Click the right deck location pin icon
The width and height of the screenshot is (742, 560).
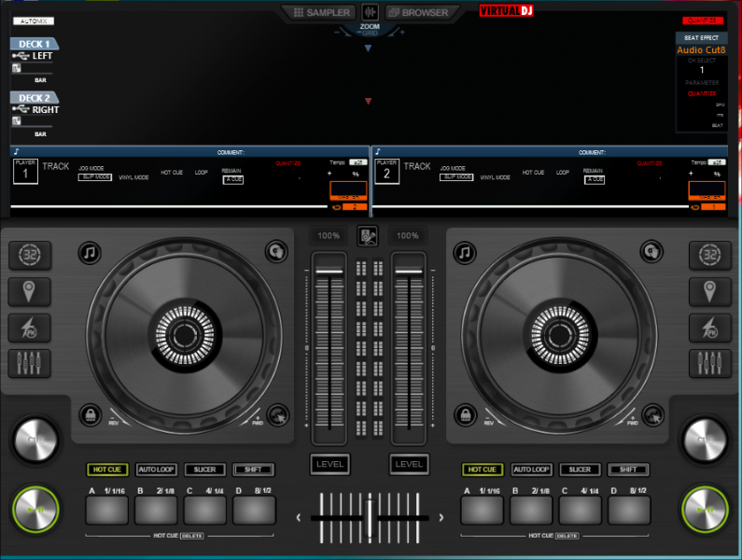[x=710, y=291]
